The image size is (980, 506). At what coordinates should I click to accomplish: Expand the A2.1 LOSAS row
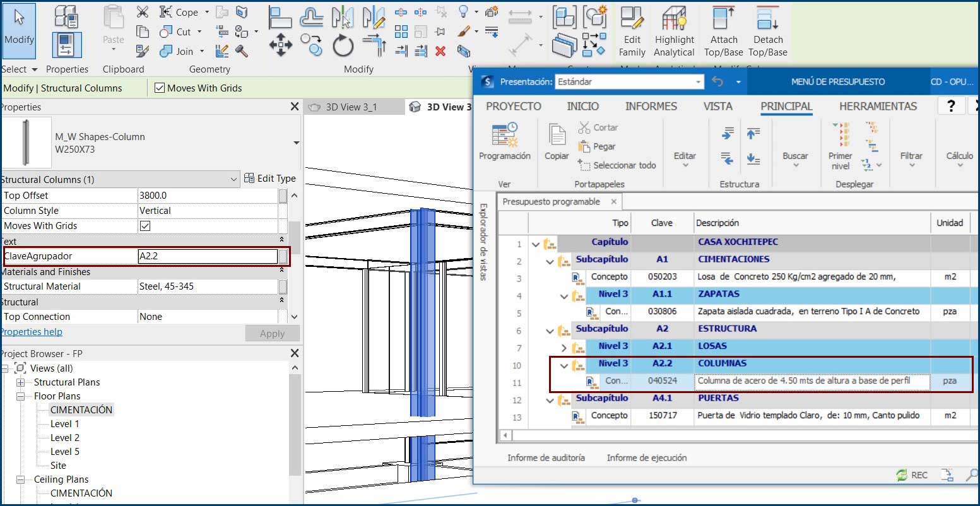tap(564, 347)
